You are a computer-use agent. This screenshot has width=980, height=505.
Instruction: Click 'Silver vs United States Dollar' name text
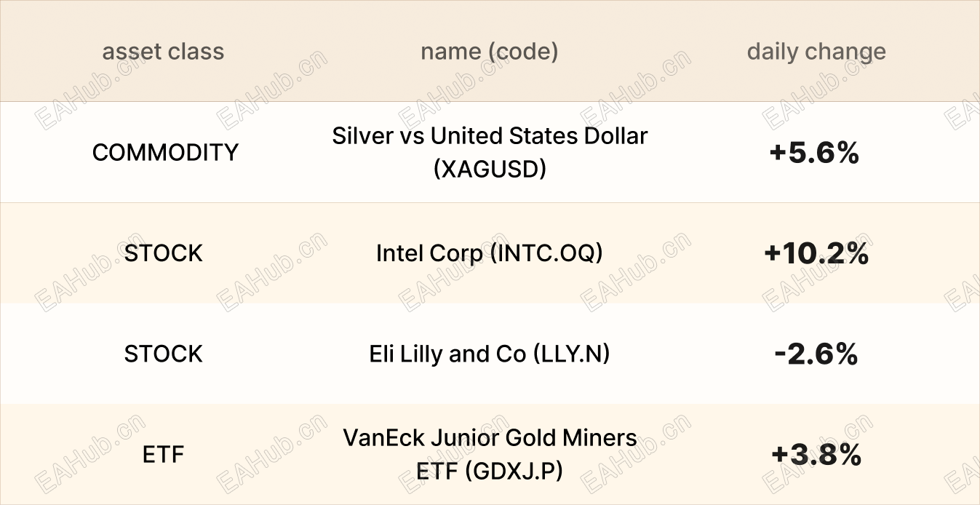coord(489,136)
